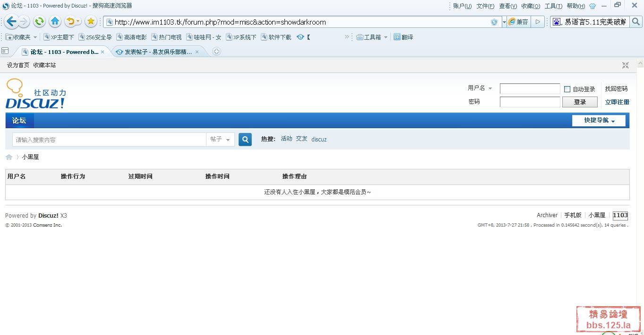Enable the 自动登录 auto-login checkbox
644x335 pixels.
click(567, 89)
